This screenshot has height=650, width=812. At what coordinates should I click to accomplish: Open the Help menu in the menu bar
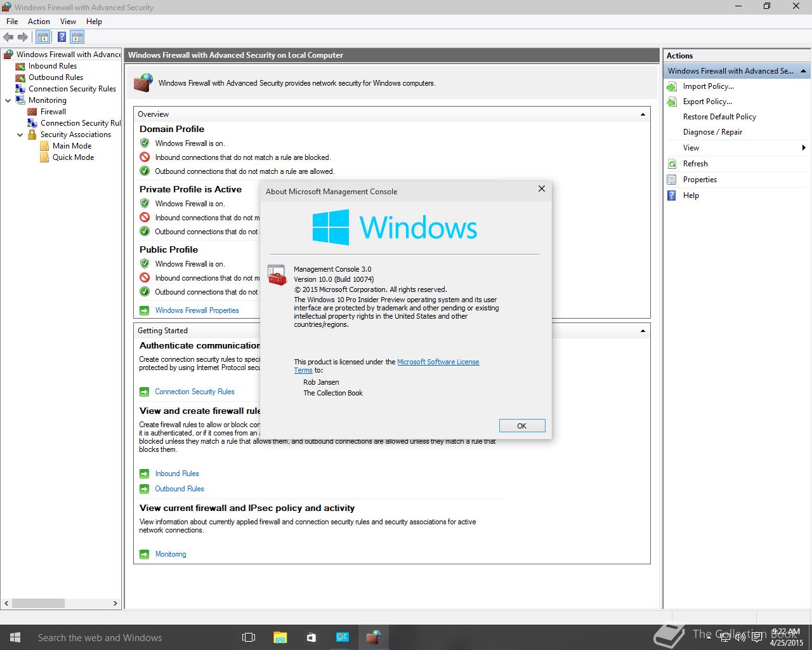pyautogui.click(x=94, y=22)
